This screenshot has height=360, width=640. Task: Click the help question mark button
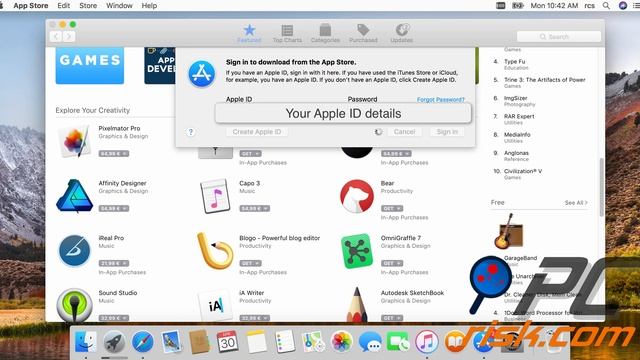pyautogui.click(x=191, y=132)
